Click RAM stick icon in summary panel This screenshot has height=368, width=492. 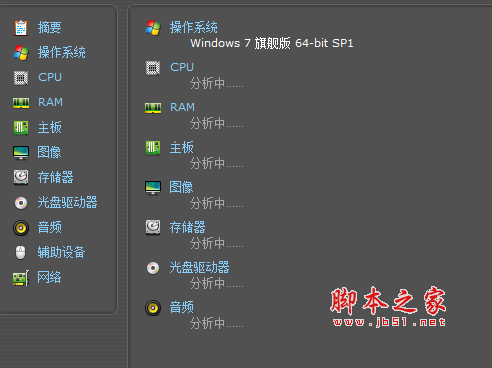point(153,108)
